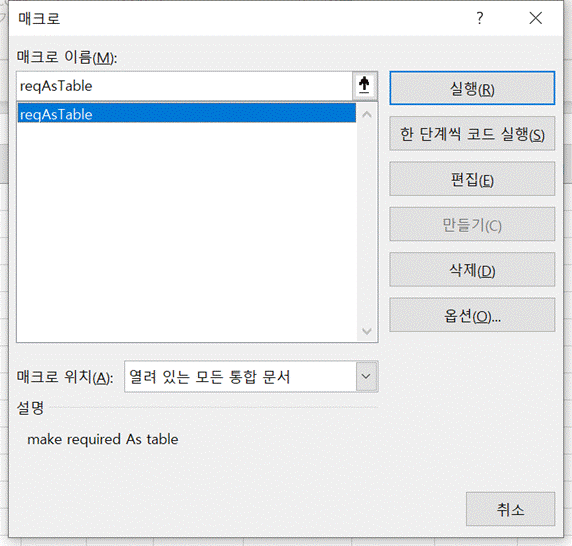Click the 매크로 위치(A) label
Viewport: 572px width, 546px height.
65,377
